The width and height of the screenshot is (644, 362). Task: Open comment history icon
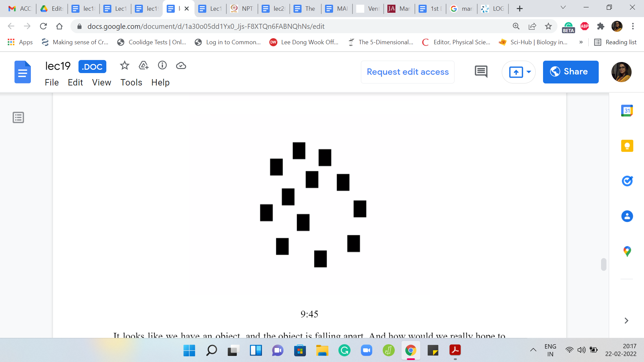[481, 71]
